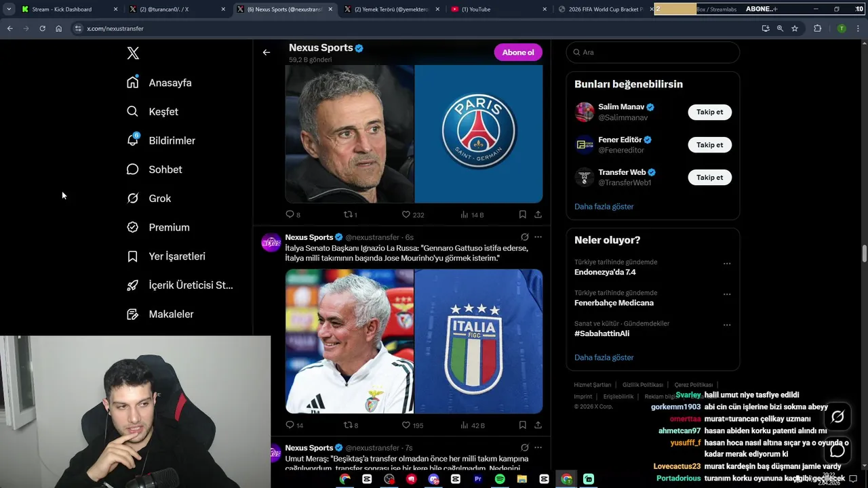Open more options on Mourinho post
The height and width of the screenshot is (488, 868).
[x=538, y=237]
